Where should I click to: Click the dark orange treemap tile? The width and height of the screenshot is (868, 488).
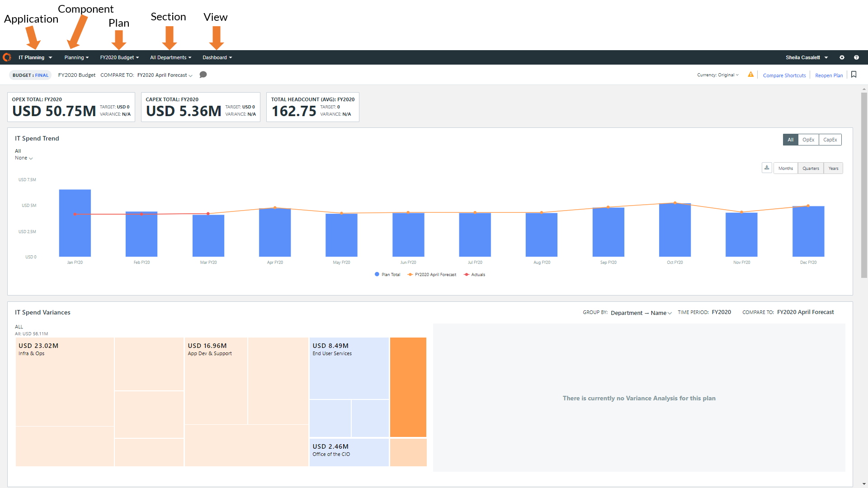point(408,387)
